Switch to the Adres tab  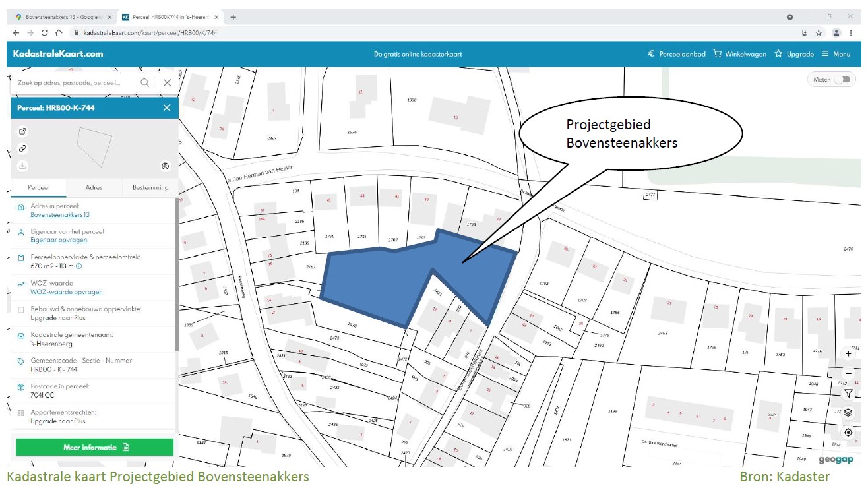click(x=94, y=187)
